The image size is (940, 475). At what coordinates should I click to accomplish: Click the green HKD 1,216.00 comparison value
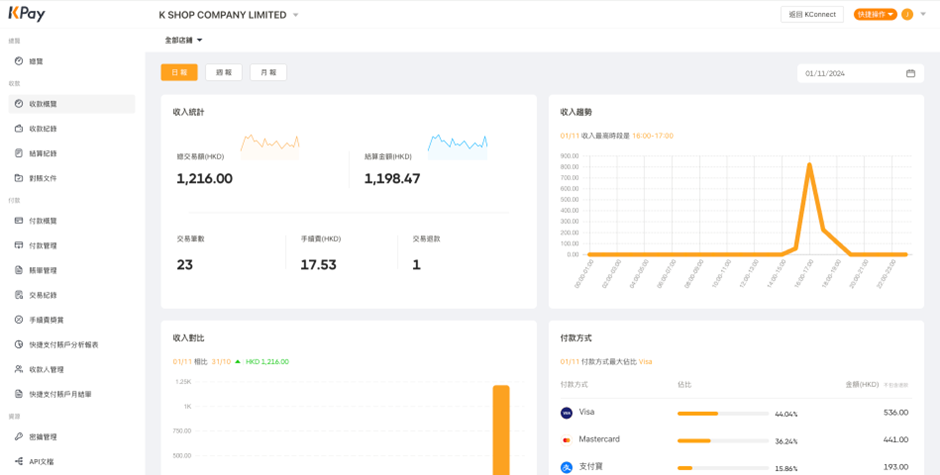267,362
